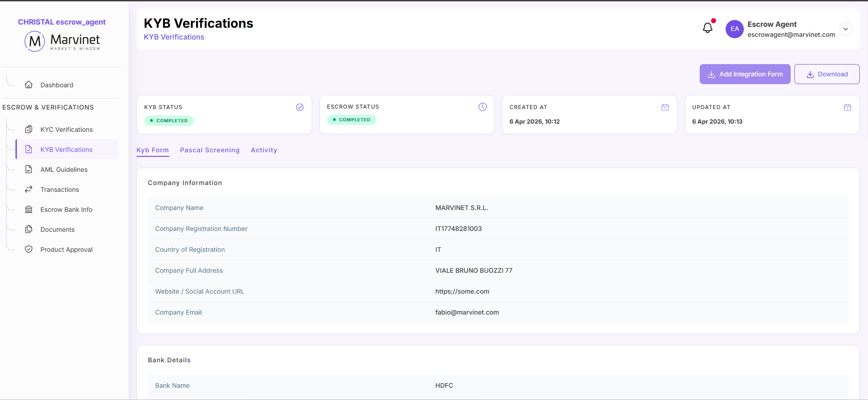Click the notification bell icon
Image resolution: width=868 pixels, height=400 pixels.
pyautogui.click(x=707, y=28)
